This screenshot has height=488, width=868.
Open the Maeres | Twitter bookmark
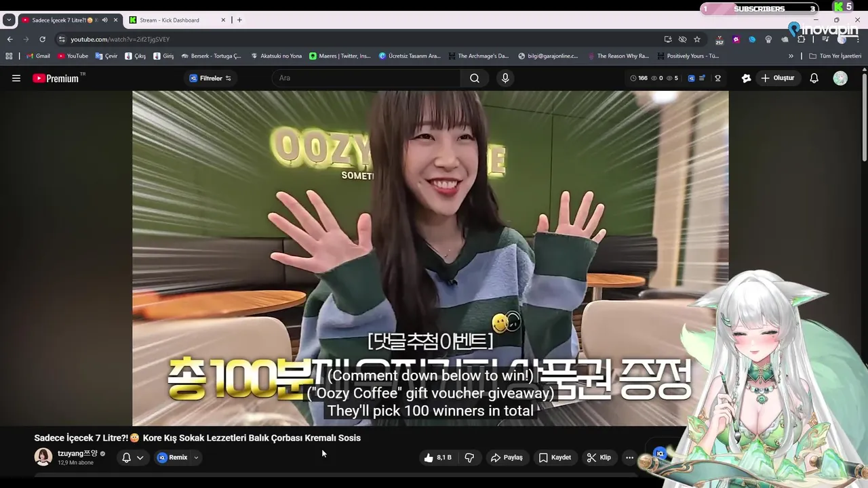[340, 56]
